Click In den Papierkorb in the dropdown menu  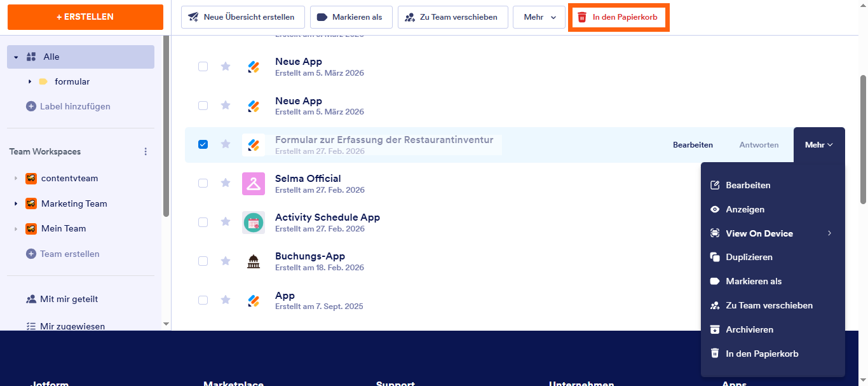click(773, 354)
